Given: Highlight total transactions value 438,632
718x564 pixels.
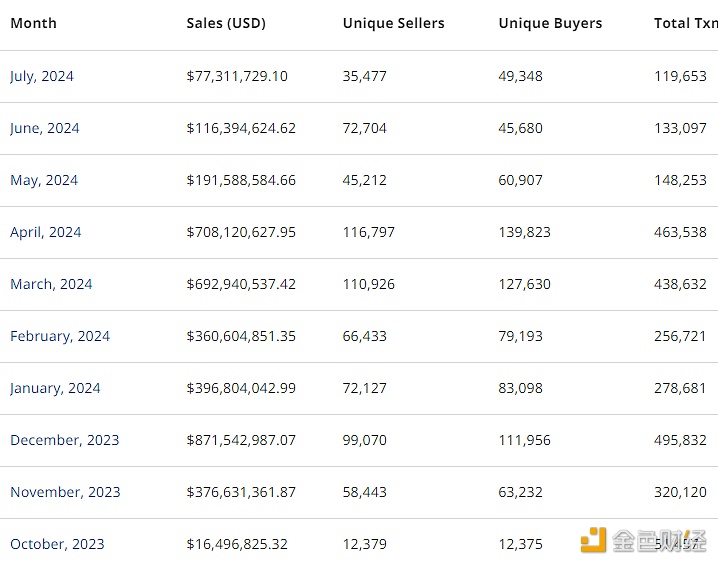Looking at the screenshot, I should [680, 284].
